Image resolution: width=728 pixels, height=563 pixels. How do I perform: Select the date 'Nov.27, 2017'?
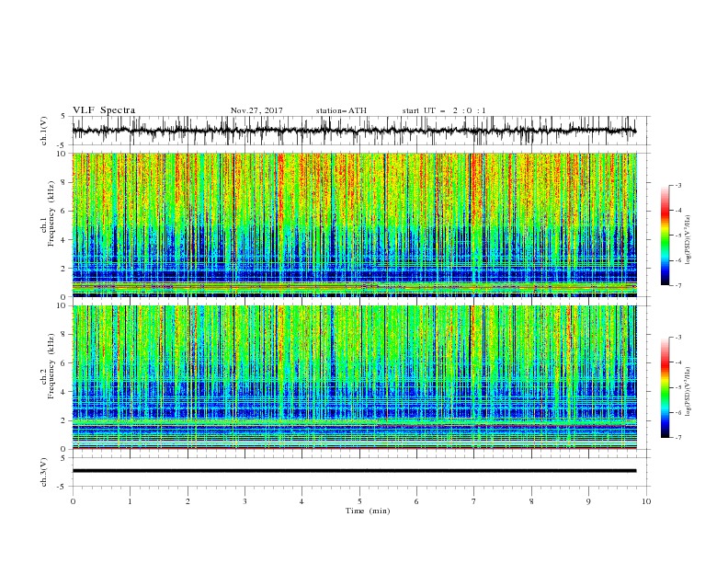point(256,110)
